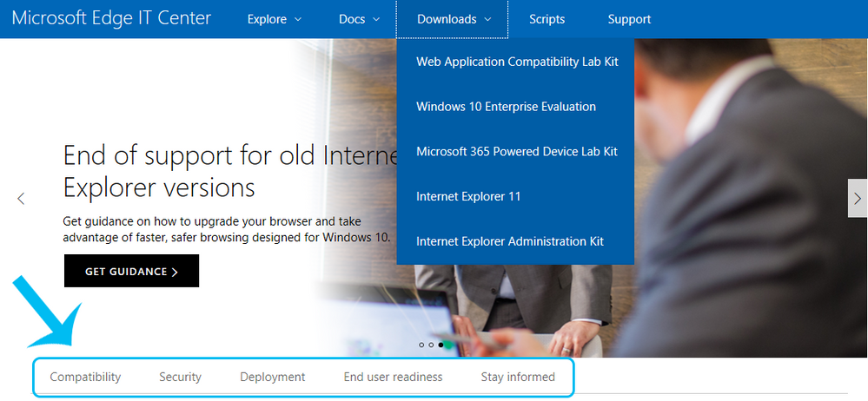Click the Microsoft Edge IT Center title

[x=111, y=18]
